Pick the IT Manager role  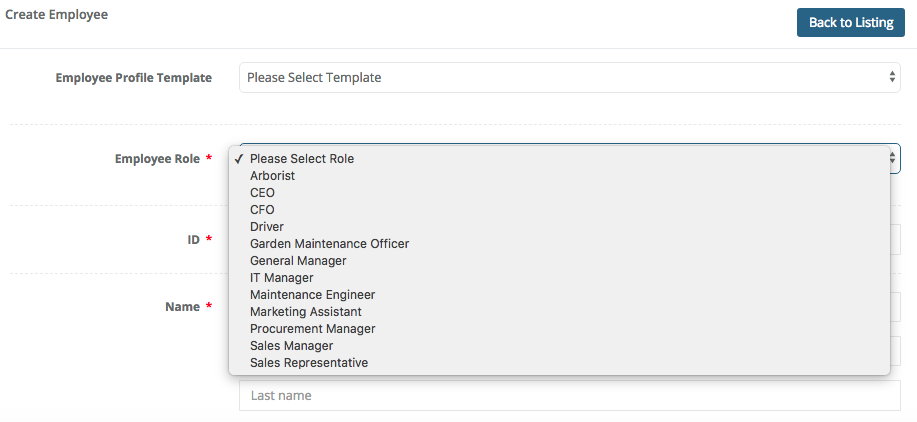click(281, 278)
